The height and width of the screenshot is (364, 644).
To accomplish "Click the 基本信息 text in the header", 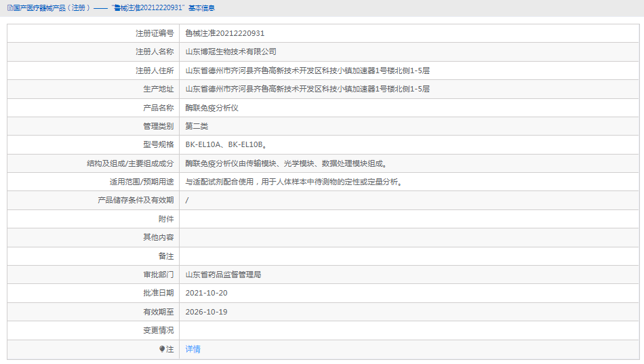I will click(201, 8).
